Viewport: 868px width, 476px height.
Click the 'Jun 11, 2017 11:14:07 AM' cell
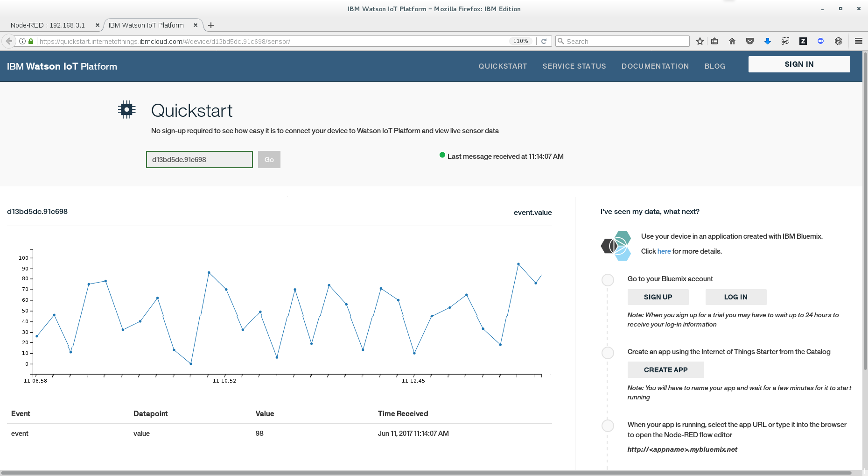coord(413,433)
